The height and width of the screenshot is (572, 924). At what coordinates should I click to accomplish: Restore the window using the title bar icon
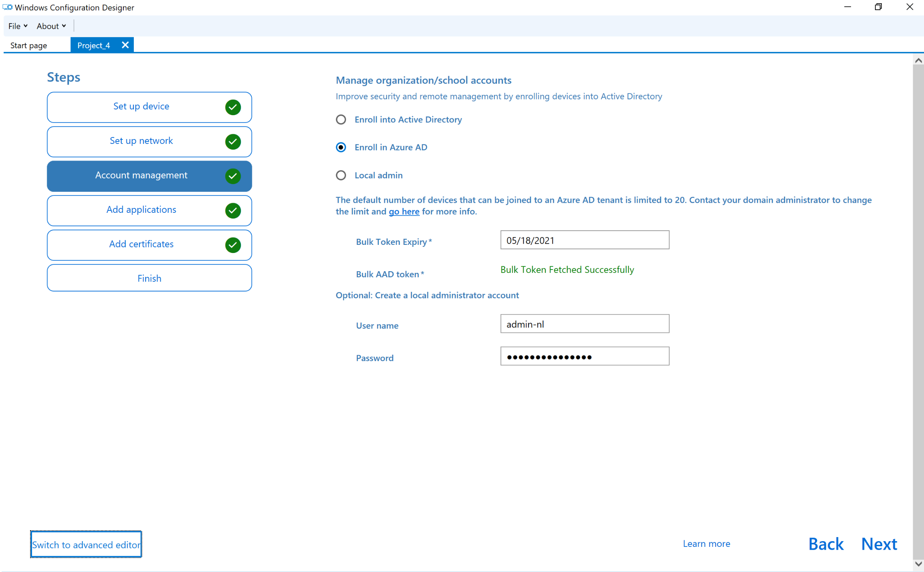click(878, 7)
